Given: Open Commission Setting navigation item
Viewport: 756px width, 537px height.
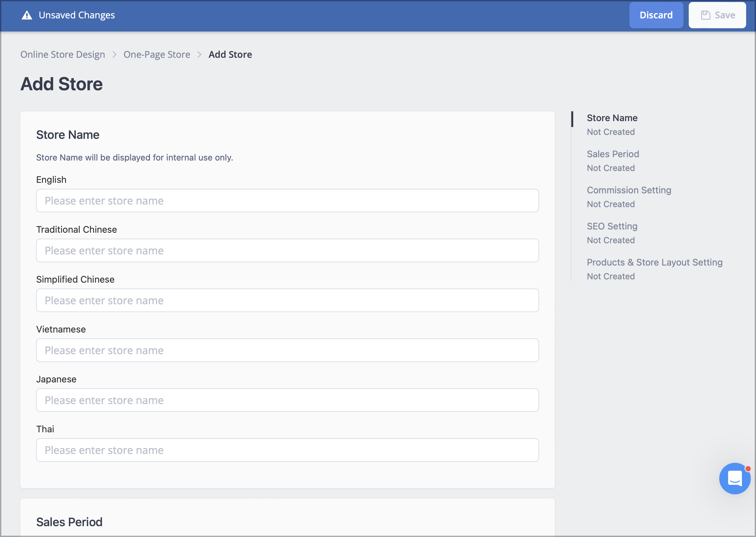Looking at the screenshot, I should click(x=629, y=190).
